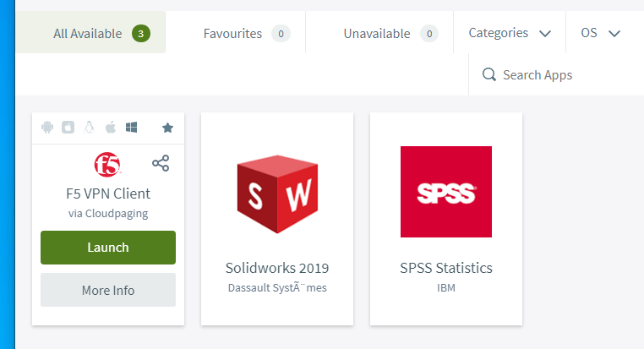
Task: Focus the Search Apps input field
Action: [558, 75]
